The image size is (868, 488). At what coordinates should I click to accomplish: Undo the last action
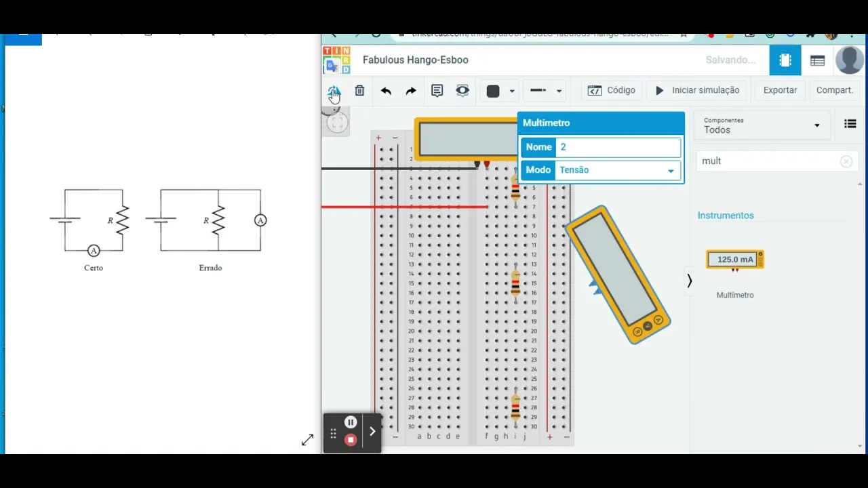[x=386, y=91]
